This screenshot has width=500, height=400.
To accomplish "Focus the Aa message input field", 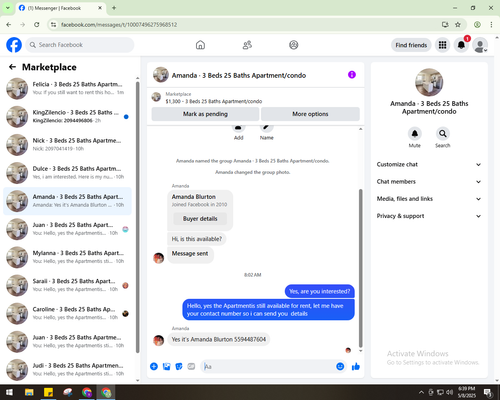I will pos(268,367).
